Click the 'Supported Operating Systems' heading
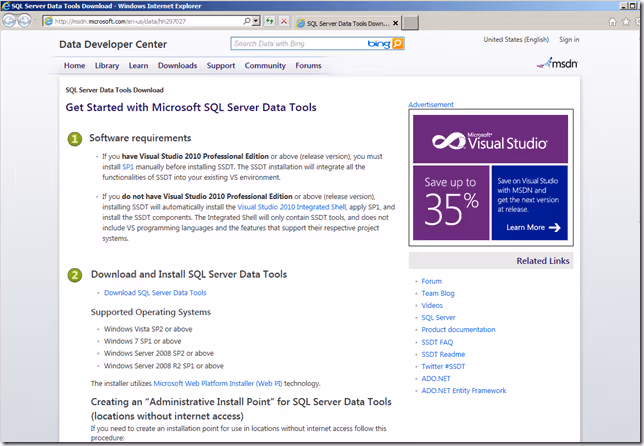 (x=151, y=312)
